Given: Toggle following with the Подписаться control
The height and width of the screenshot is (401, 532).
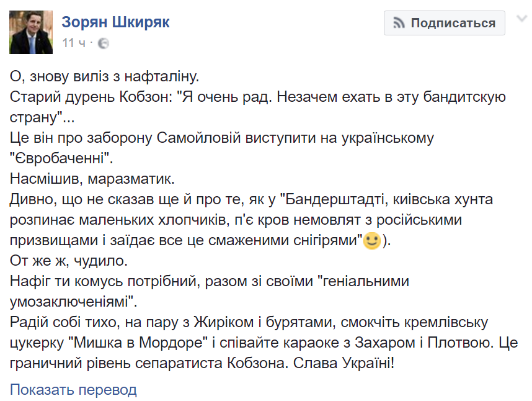Looking at the screenshot, I should [x=444, y=23].
